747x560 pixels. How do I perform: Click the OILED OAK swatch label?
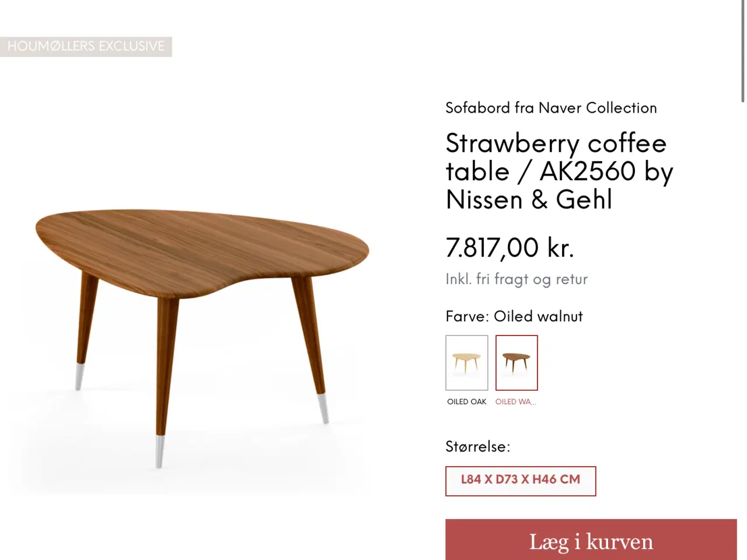[466, 402]
